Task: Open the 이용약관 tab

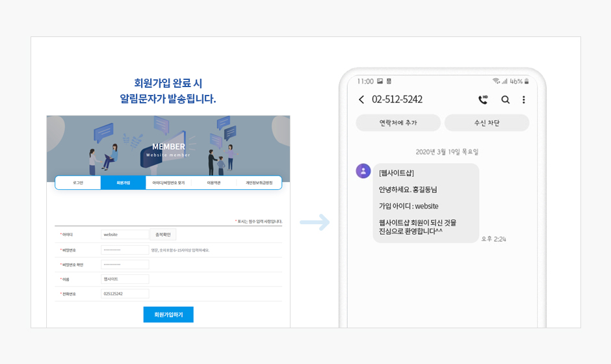Action: 214,183
